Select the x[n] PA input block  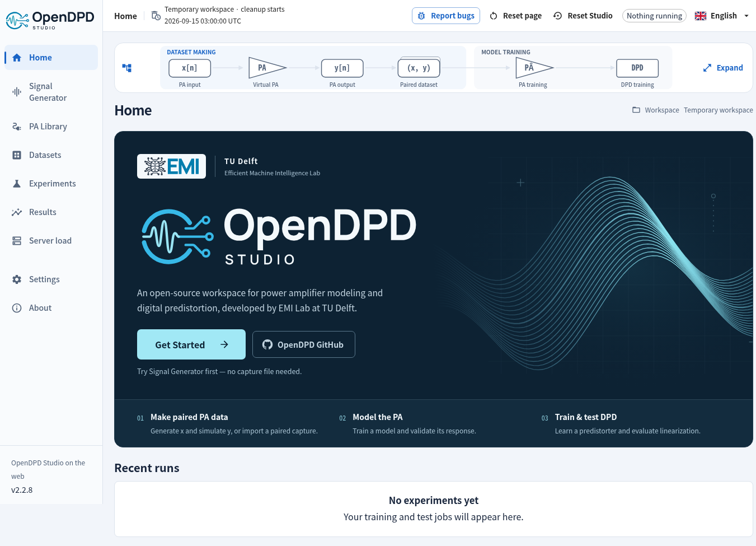coord(190,68)
